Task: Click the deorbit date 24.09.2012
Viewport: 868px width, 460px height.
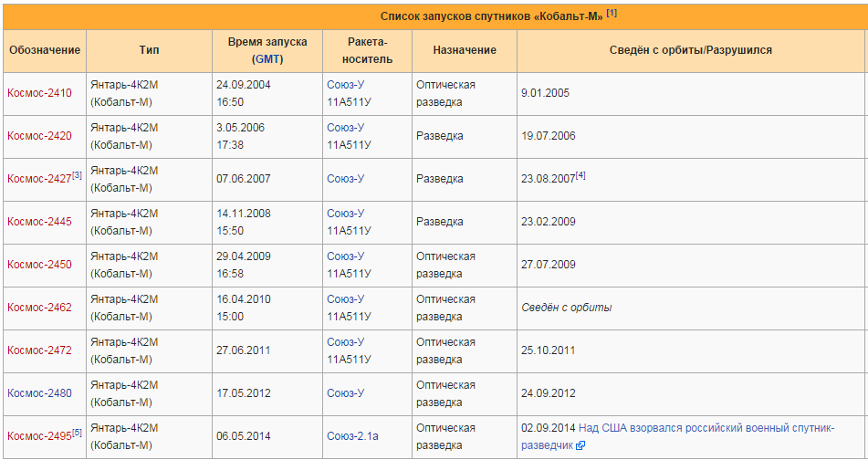Action: pyautogui.click(x=548, y=393)
